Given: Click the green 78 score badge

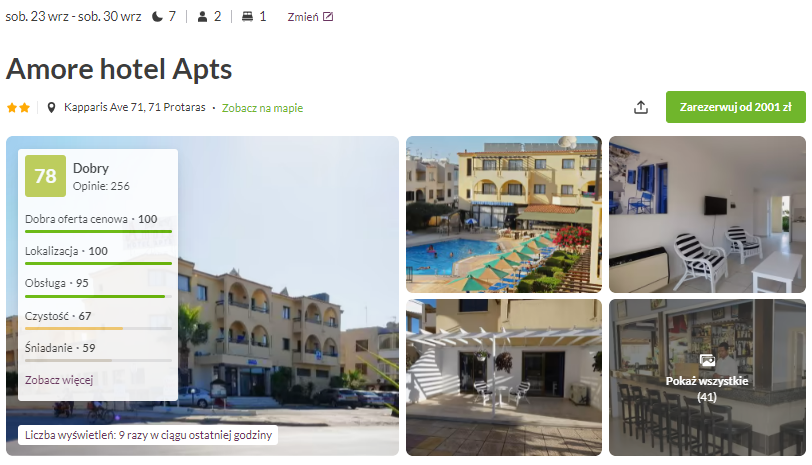Looking at the screenshot, I should coord(46,176).
